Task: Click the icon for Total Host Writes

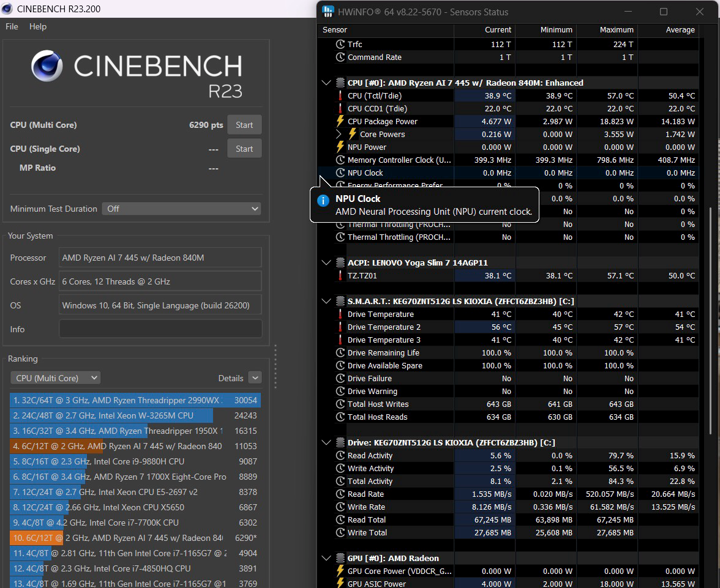Action: click(340, 404)
